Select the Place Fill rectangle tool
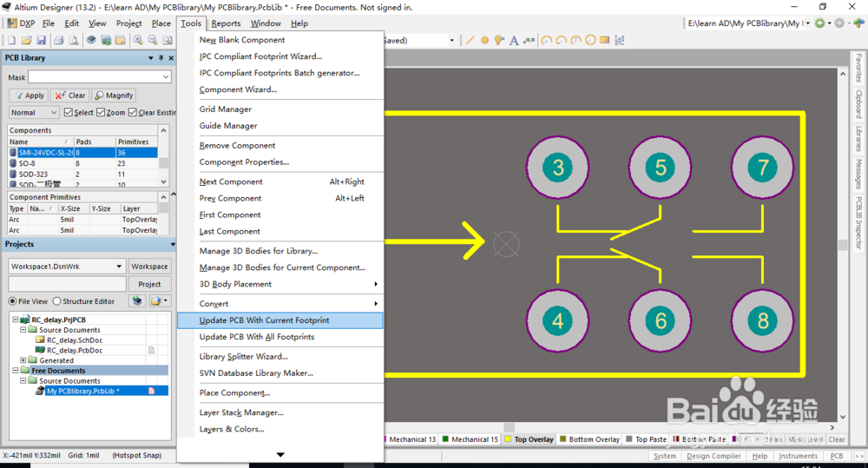Viewport: 868px width, 468px height. (x=604, y=40)
